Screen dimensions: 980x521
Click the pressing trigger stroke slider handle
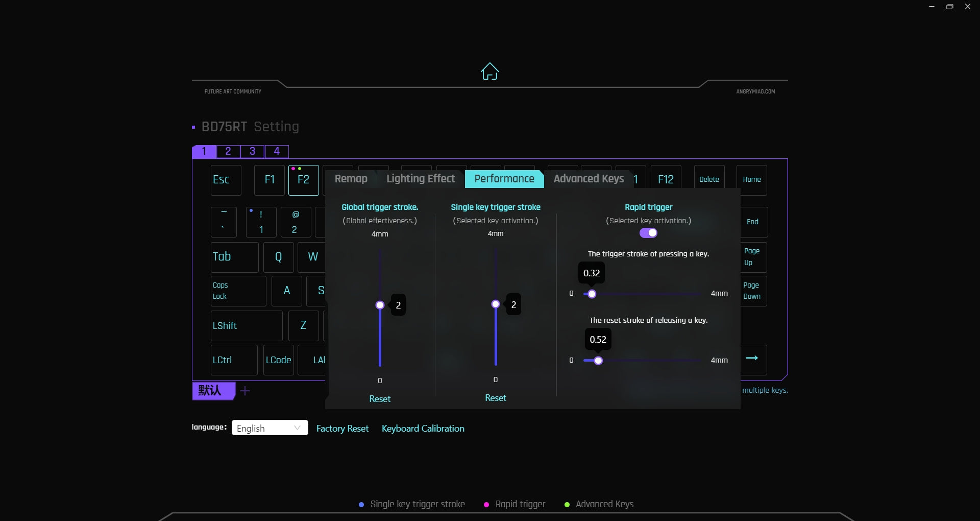(592, 294)
